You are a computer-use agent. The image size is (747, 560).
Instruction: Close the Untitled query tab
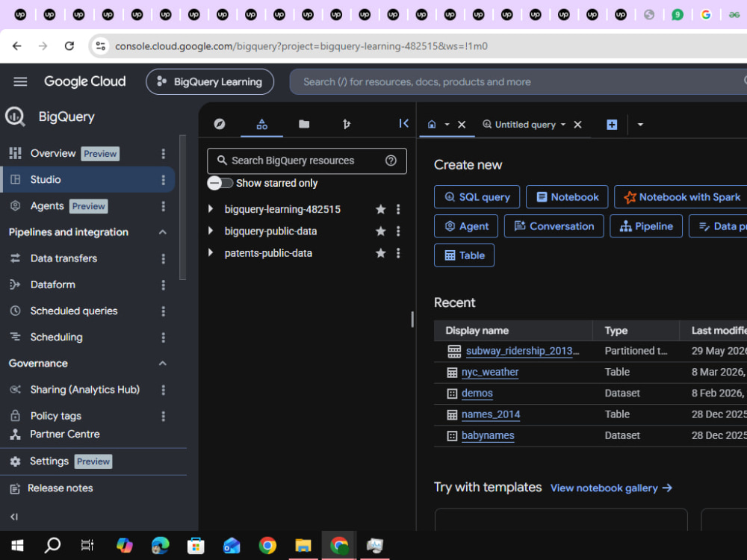click(x=577, y=125)
